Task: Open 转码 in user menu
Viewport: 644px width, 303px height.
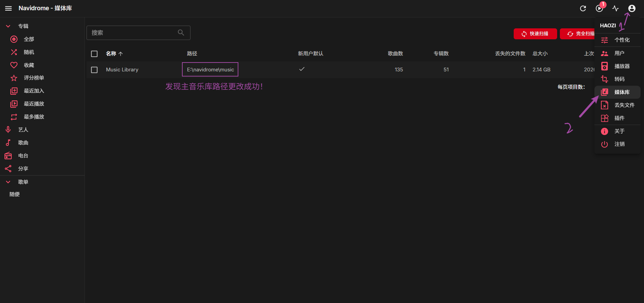Action: click(617, 79)
